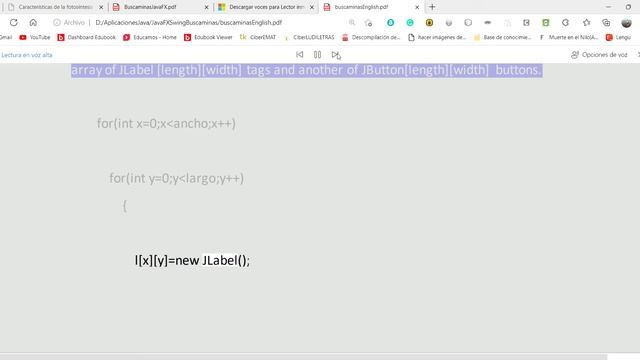Image resolution: width=640 pixels, height=360 pixels.
Task: Open the Gmail bookmark
Action: click(6, 37)
